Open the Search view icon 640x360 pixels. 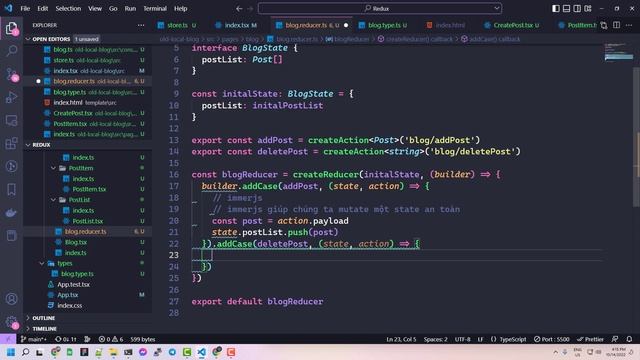[11, 51]
